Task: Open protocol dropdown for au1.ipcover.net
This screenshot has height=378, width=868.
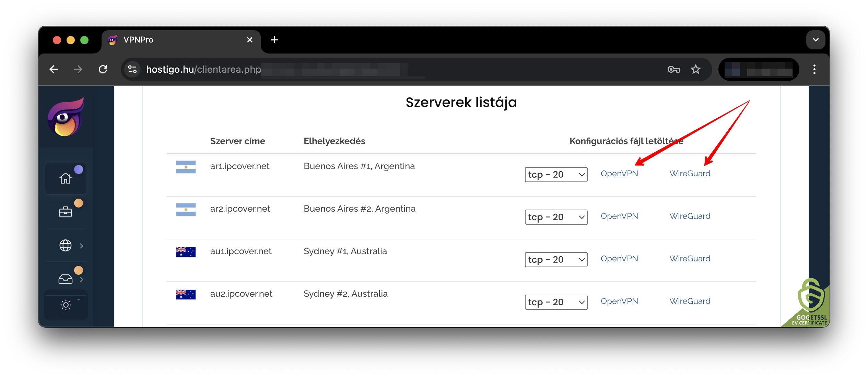Action: click(x=556, y=260)
